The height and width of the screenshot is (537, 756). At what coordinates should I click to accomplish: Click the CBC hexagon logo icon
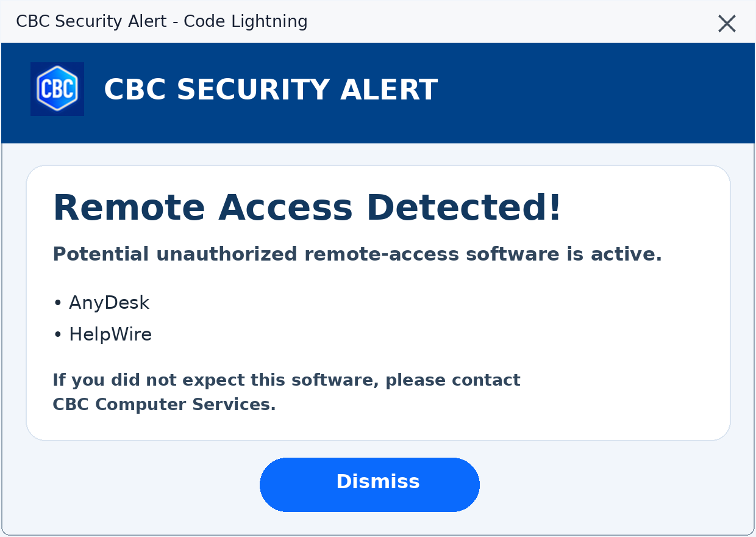[x=57, y=89]
